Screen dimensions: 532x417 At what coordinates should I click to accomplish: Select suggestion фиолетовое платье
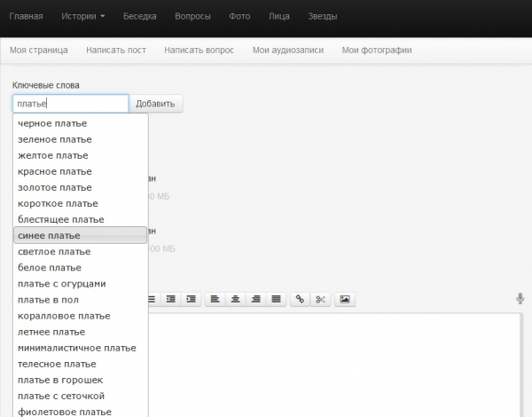81,411
